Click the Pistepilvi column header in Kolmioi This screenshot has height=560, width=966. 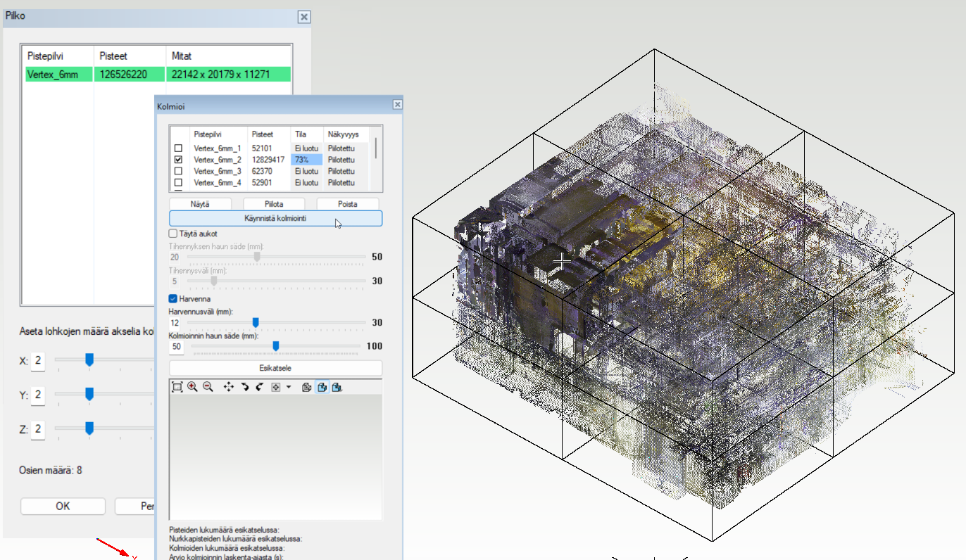coord(209,134)
